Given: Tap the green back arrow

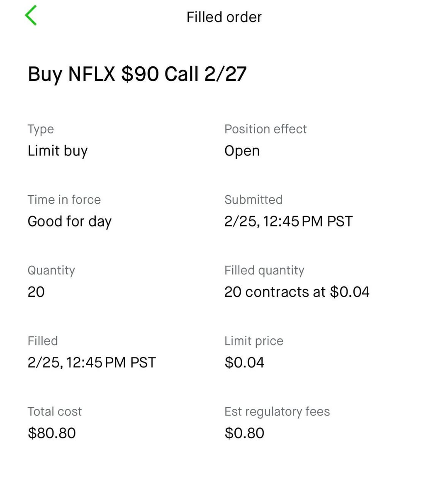Looking at the screenshot, I should (x=31, y=16).
